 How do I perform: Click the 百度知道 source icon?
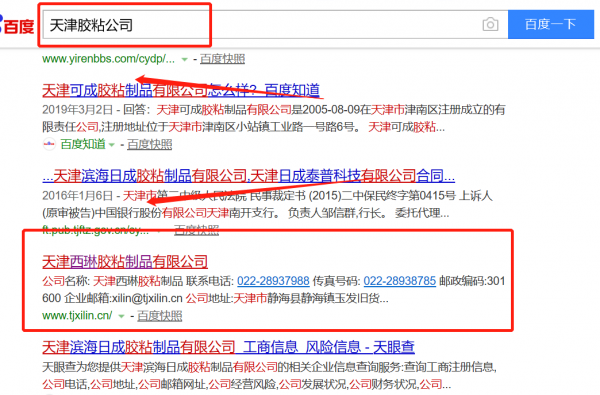tap(49, 144)
